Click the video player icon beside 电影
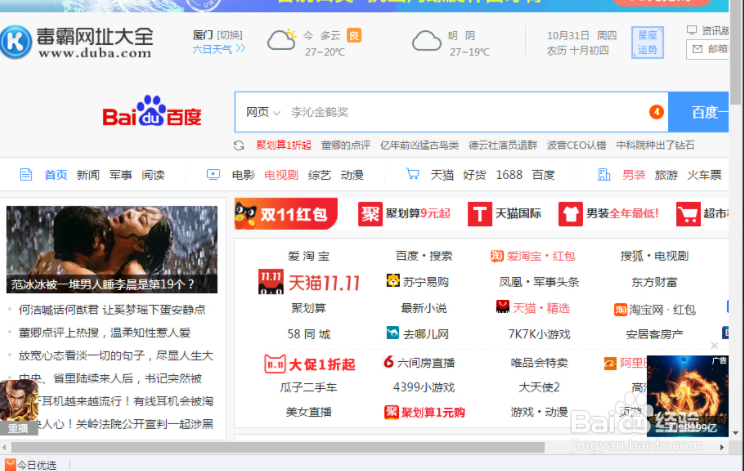Screen dimensions: 744x471 point(213,175)
